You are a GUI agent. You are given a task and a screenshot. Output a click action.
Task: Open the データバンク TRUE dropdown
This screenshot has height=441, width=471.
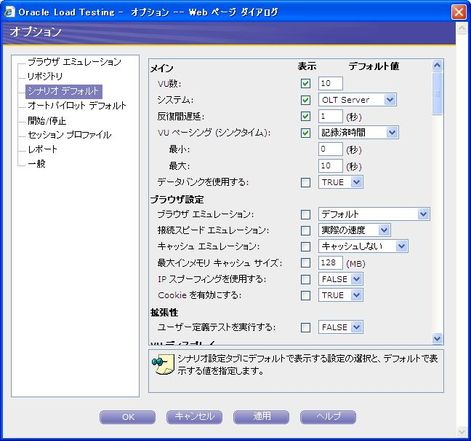pyautogui.click(x=341, y=182)
